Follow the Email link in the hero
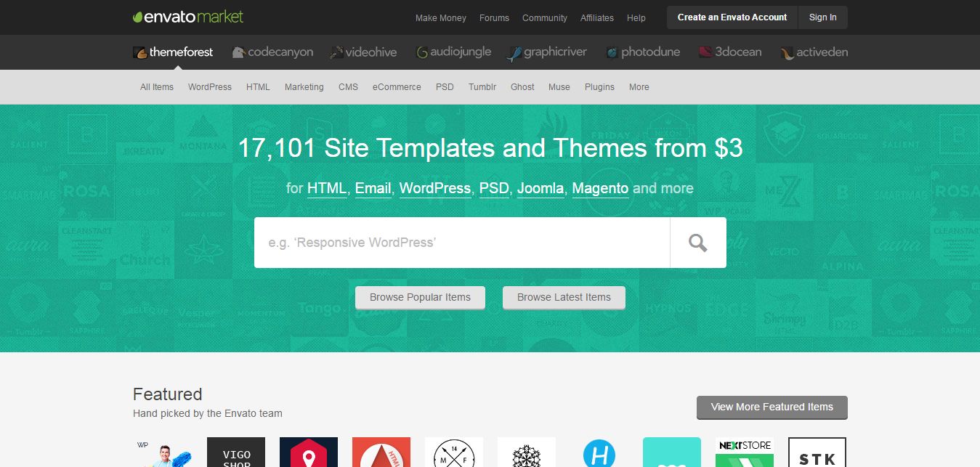980x467 pixels. click(373, 188)
